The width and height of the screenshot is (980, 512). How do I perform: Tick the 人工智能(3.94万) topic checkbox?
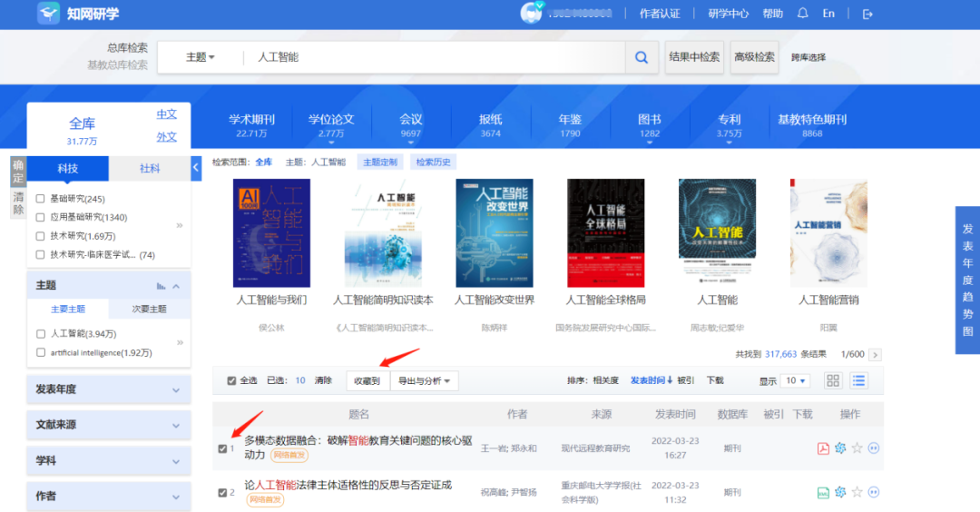(41, 334)
